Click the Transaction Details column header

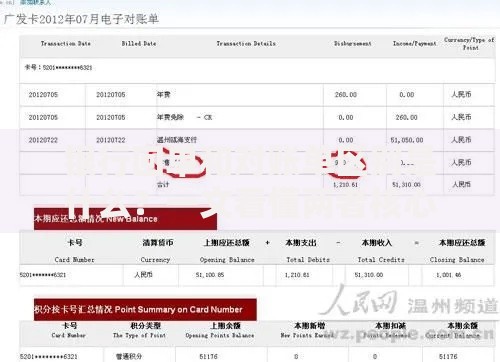246,44
